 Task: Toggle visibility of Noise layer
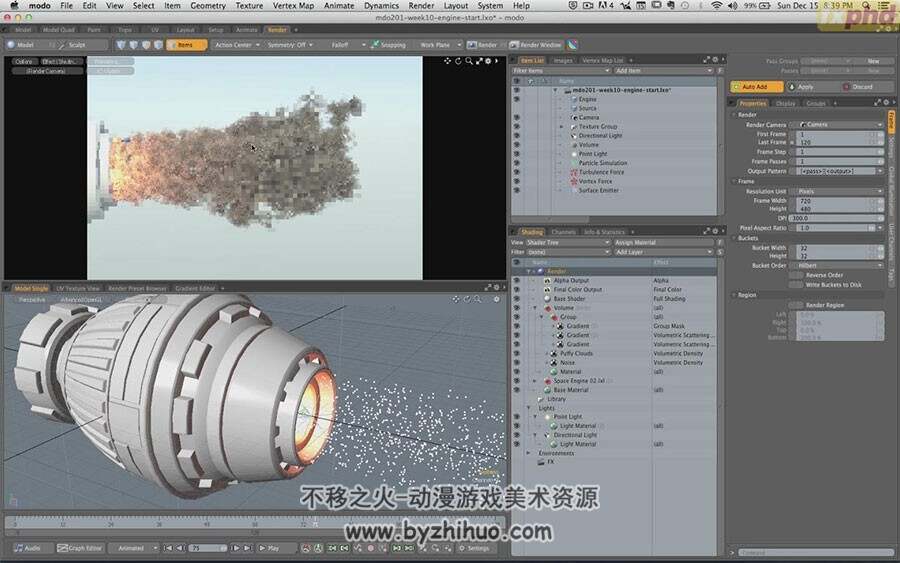pyautogui.click(x=517, y=363)
